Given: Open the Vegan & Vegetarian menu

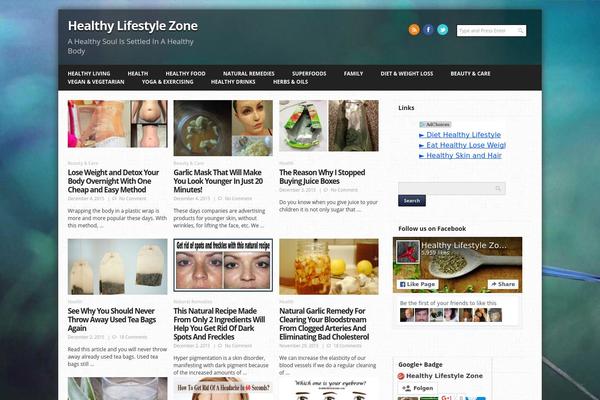Looking at the screenshot, I should (x=96, y=82).
